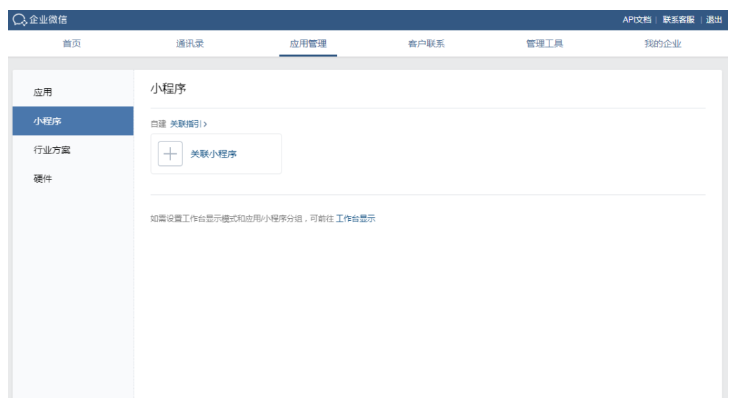Open 行业方案 in the sidebar
738x414 pixels.
point(73,150)
